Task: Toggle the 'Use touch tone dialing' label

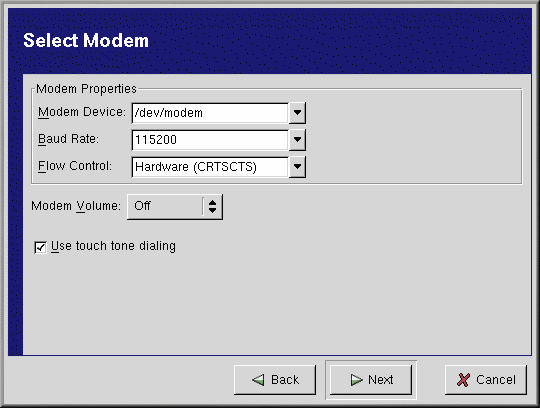Action: [113, 246]
